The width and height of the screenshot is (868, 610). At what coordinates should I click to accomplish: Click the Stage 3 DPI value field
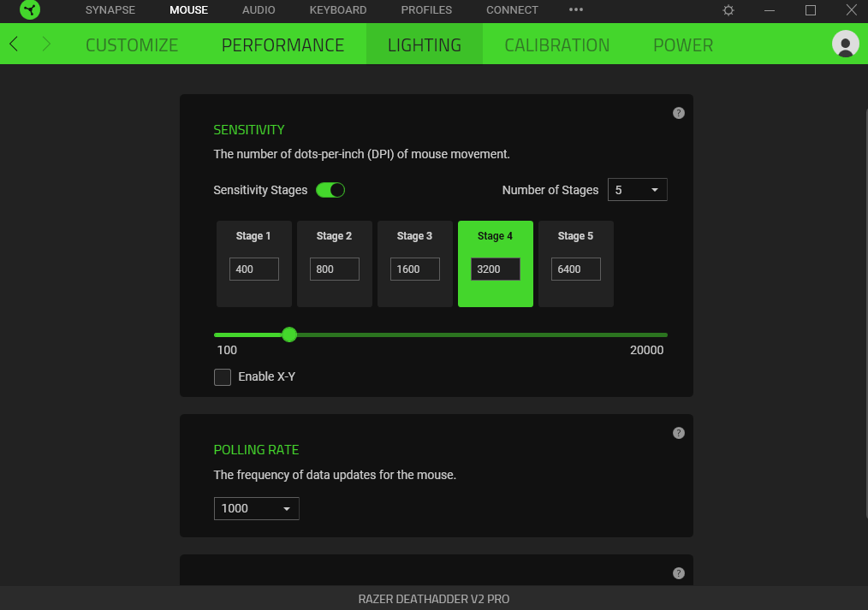pos(414,269)
